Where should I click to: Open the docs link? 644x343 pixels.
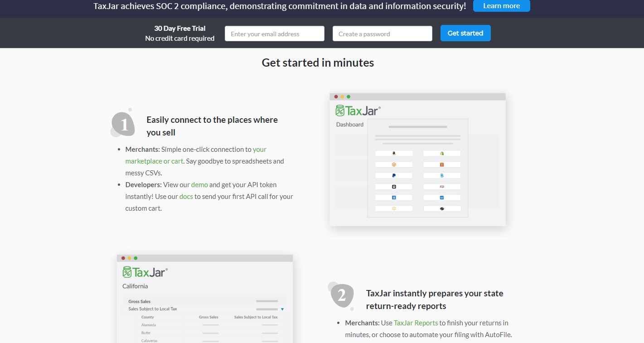pyautogui.click(x=186, y=196)
